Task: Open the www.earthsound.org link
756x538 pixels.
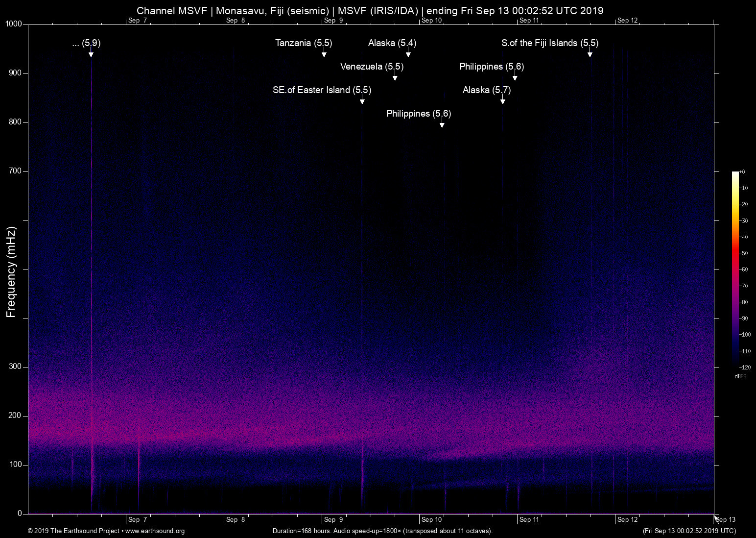Action: point(155,531)
